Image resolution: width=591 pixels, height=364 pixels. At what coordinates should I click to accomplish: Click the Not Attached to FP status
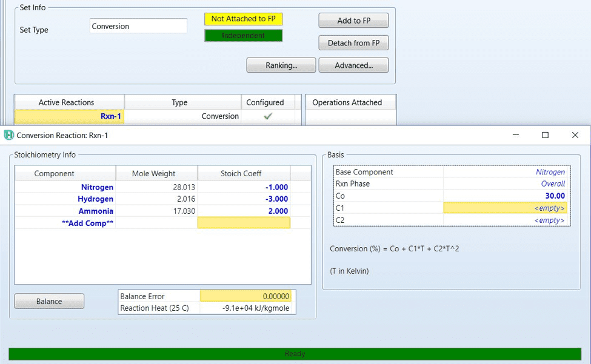pyautogui.click(x=243, y=19)
